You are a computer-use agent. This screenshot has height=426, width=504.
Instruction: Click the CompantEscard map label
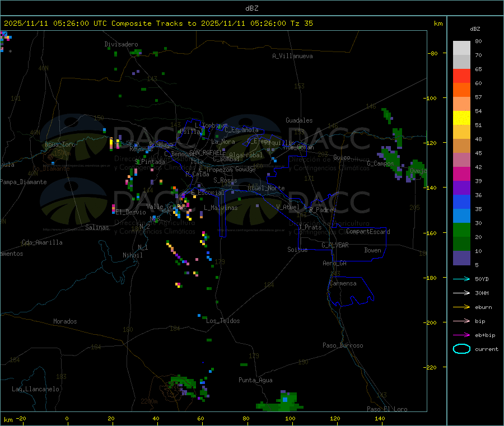(368, 232)
